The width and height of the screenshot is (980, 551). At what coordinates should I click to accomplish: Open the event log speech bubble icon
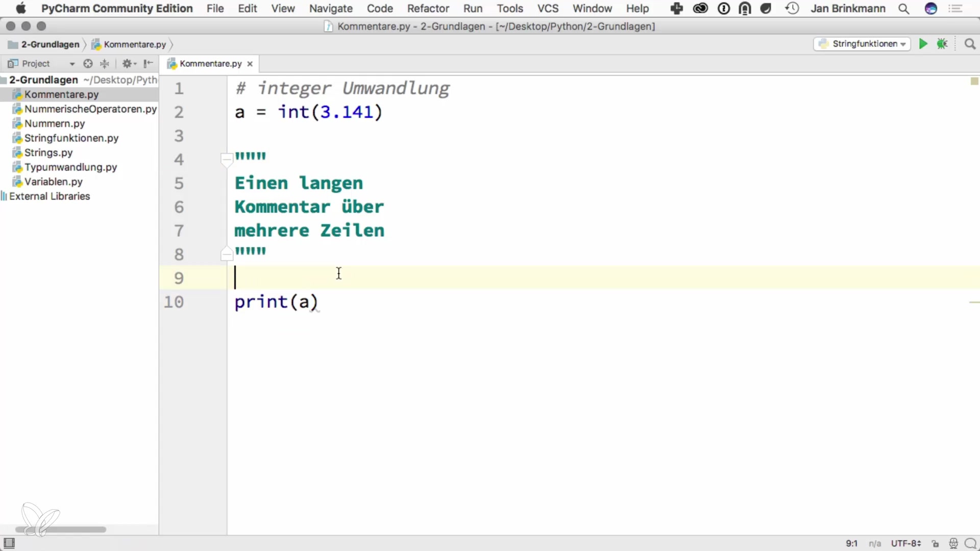coord(970,543)
